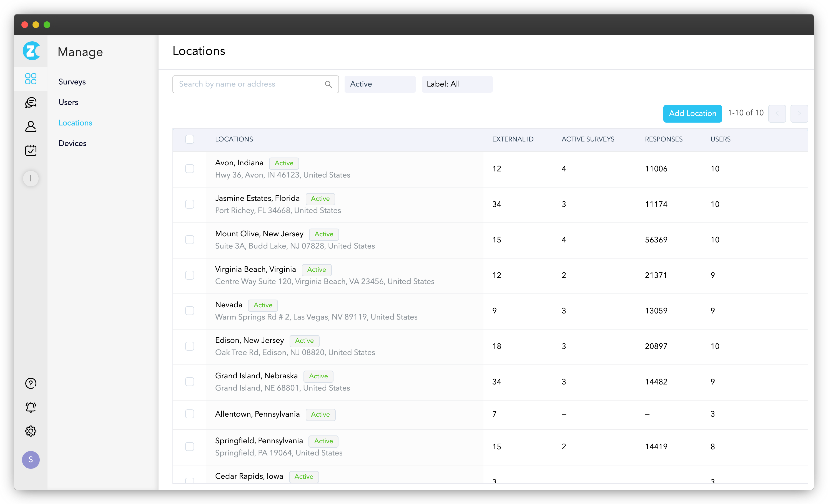828x504 pixels.
Task: Check the select-all locations header checkbox
Action: (x=190, y=139)
